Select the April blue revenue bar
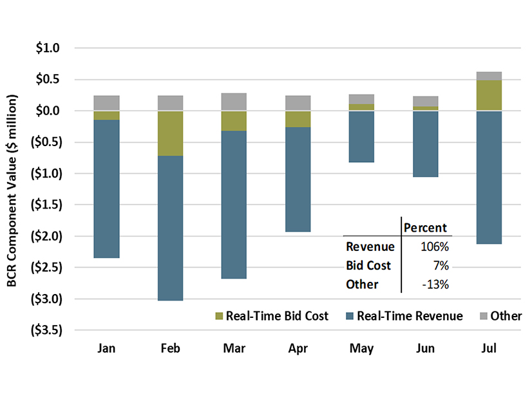This screenshot has width=532, height=399. 297,179
